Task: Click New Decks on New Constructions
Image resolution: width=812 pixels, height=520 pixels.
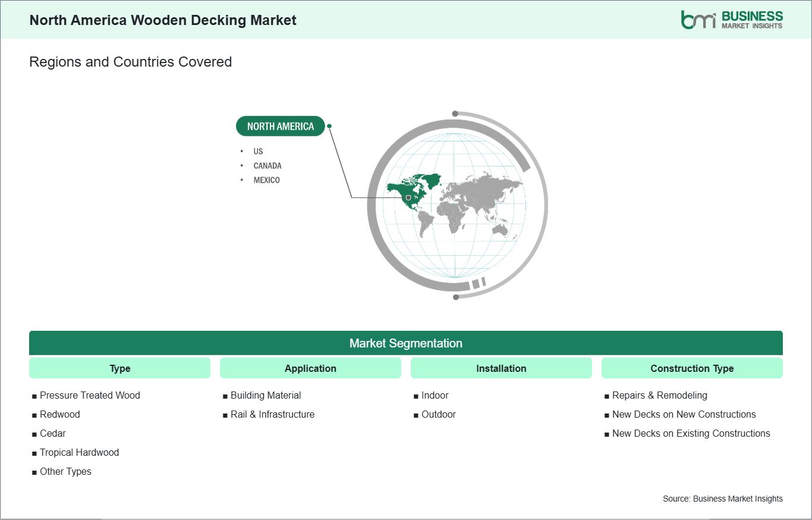Action: point(684,414)
